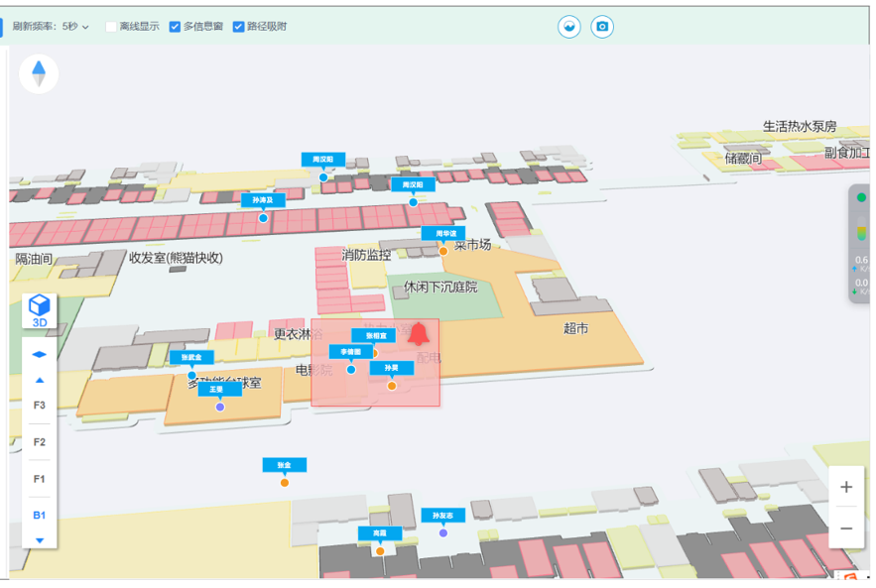Enable the 离线显示 checkbox

click(x=112, y=27)
